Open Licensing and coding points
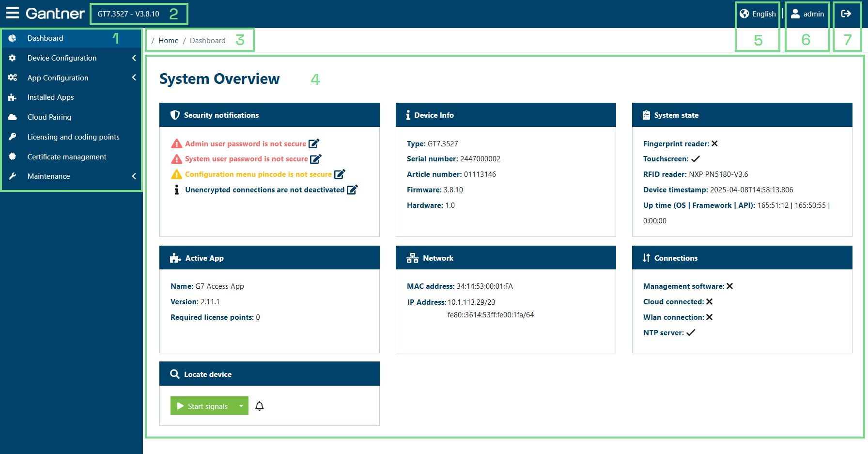 (71, 137)
